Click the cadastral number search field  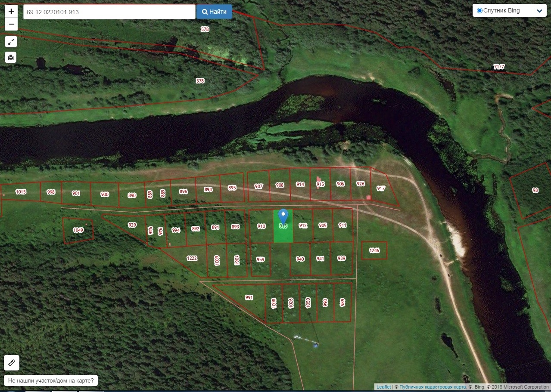109,12
